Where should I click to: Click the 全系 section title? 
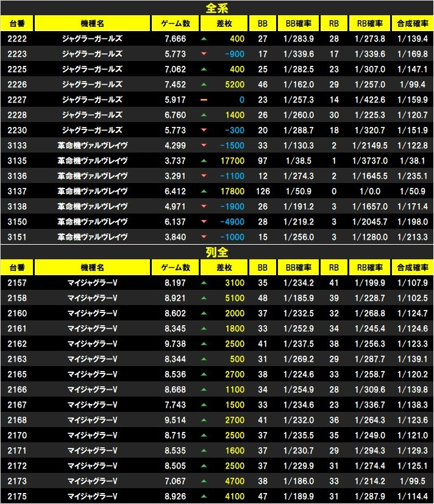coord(217,8)
